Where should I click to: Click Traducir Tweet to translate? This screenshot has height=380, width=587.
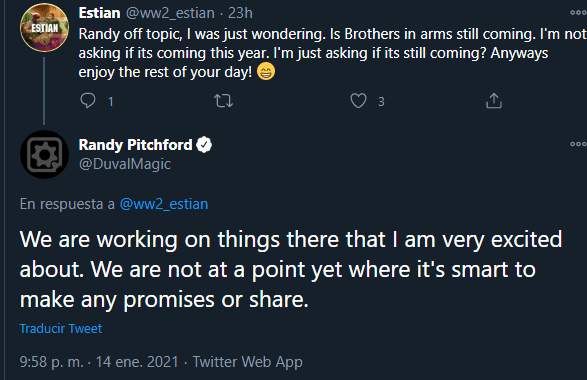point(61,328)
